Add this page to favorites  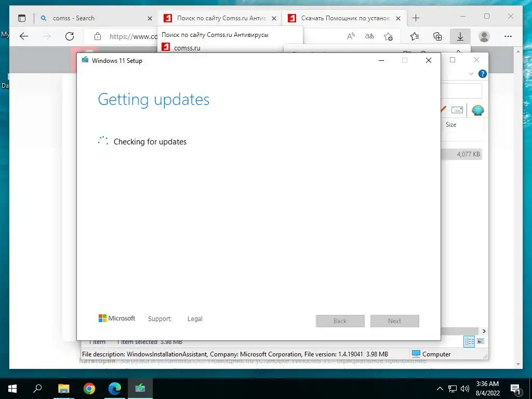388,36
